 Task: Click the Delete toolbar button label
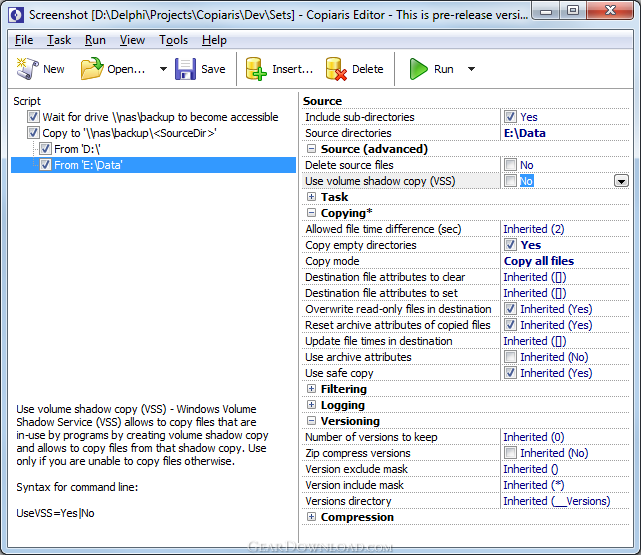click(x=368, y=69)
